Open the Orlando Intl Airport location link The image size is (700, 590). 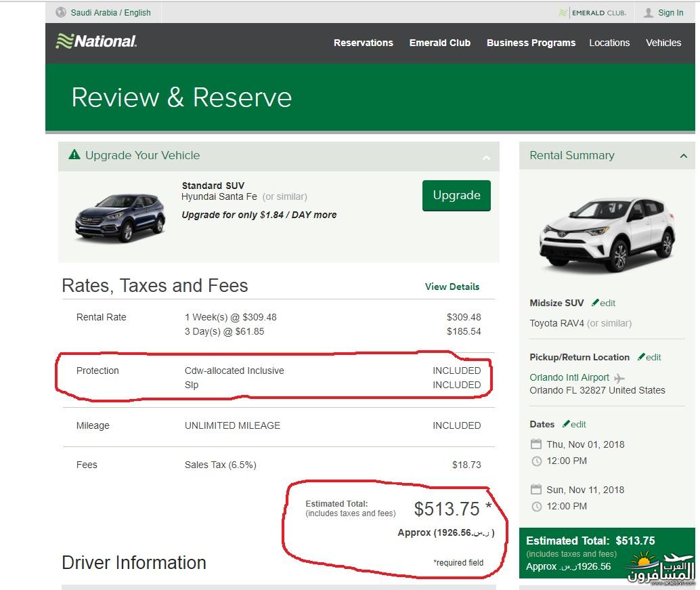click(x=569, y=377)
